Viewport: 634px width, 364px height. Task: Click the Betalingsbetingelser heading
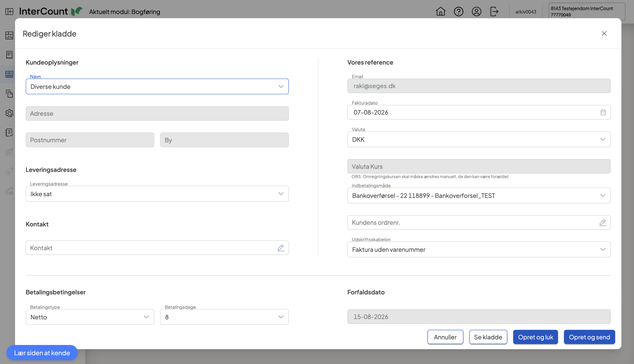click(55, 292)
